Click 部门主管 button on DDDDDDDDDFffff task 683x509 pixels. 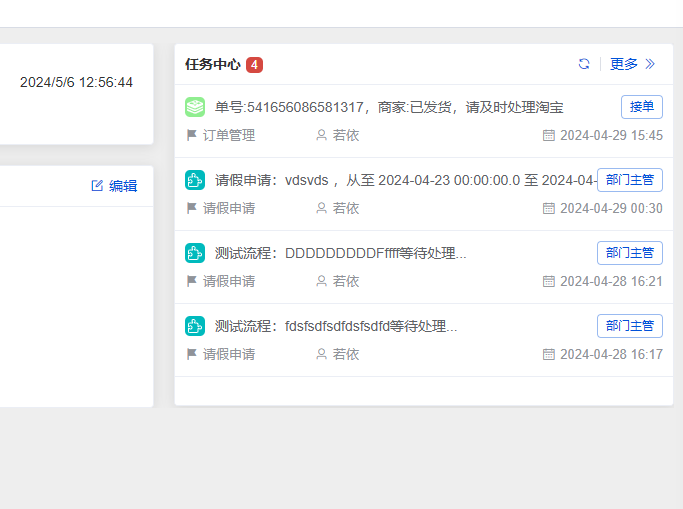tap(629, 253)
